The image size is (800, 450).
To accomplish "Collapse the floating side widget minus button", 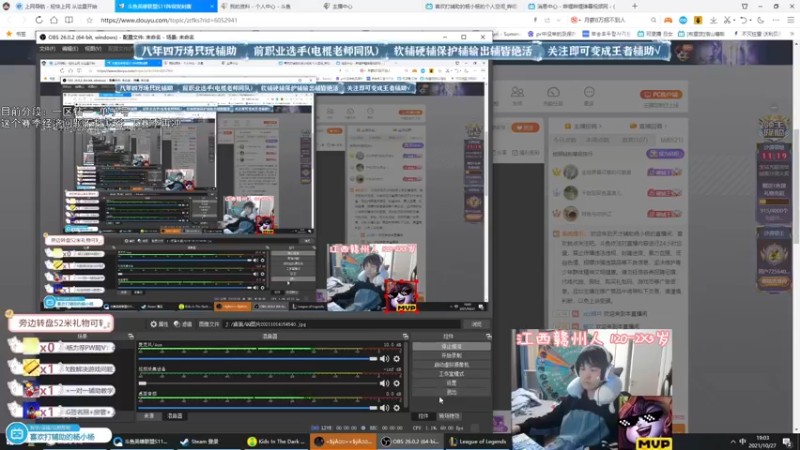I will (x=774, y=108).
